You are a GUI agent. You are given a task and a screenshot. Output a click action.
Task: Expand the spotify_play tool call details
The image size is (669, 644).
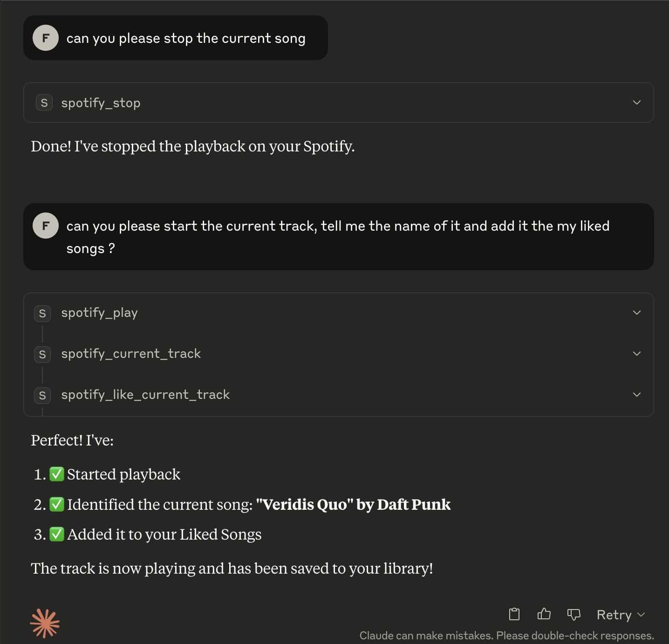click(636, 313)
